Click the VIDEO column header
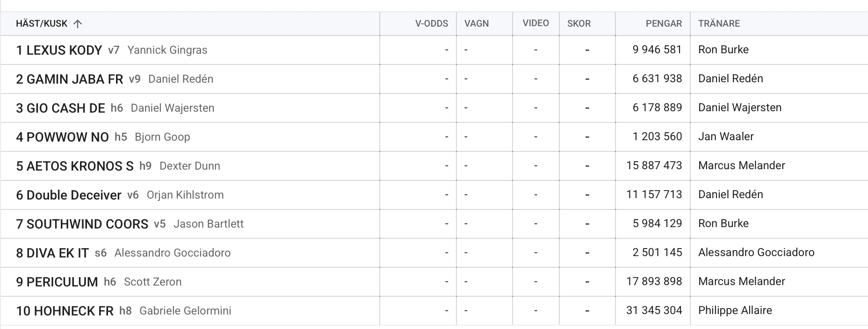The width and height of the screenshot is (868, 329). pyautogui.click(x=535, y=23)
